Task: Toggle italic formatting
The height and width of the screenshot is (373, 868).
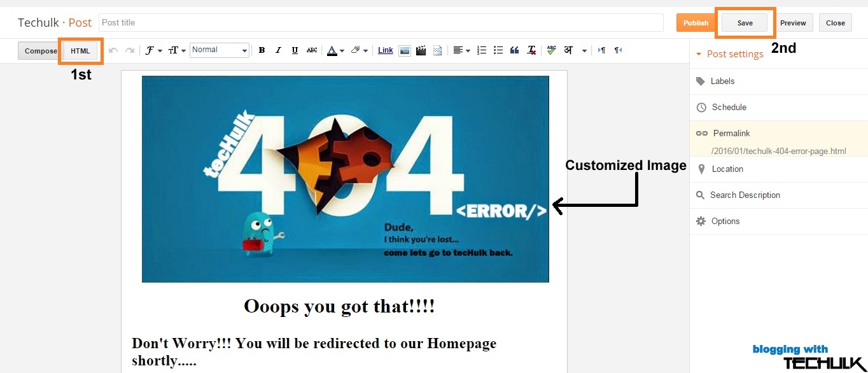Action: (278, 50)
